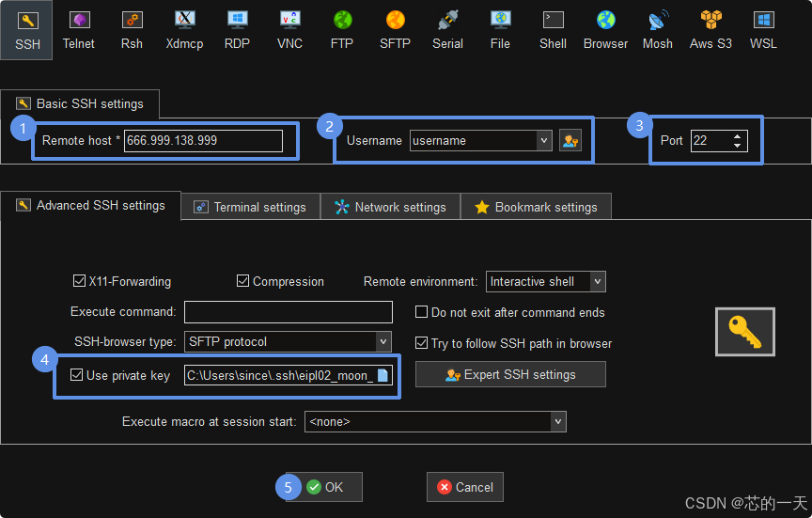This screenshot has width=812, height=518.
Task: Uncheck the Use private key checkbox
Action: pyautogui.click(x=76, y=374)
